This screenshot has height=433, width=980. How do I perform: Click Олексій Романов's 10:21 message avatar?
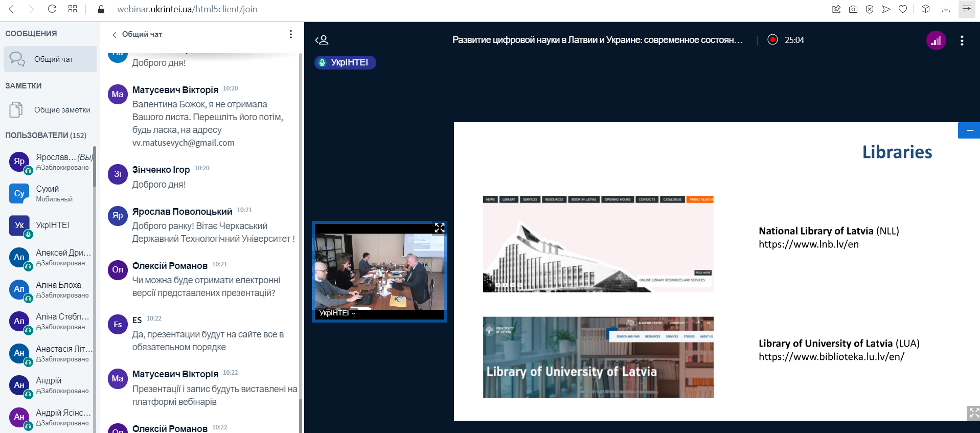pos(118,270)
